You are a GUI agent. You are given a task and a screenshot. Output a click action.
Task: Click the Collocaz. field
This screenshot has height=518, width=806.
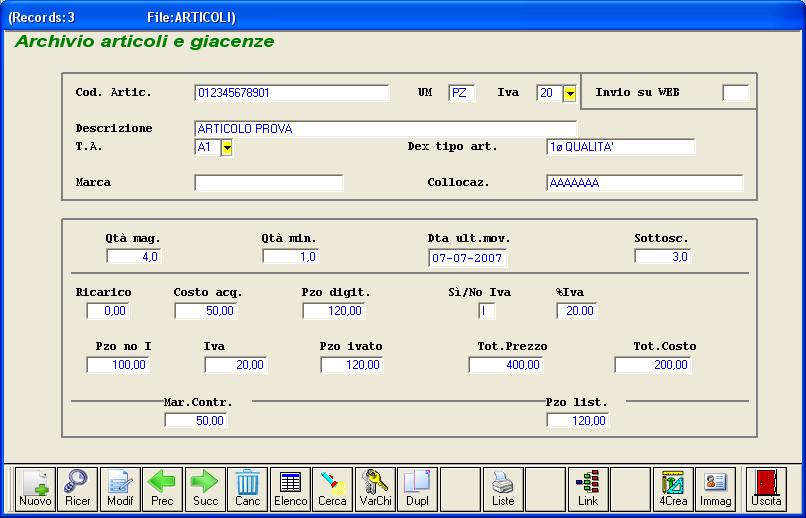point(645,182)
